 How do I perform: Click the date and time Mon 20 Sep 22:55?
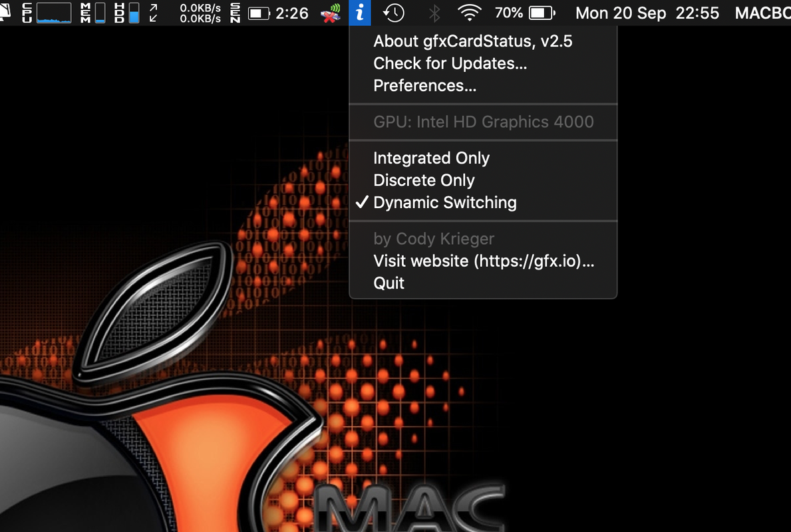point(647,13)
